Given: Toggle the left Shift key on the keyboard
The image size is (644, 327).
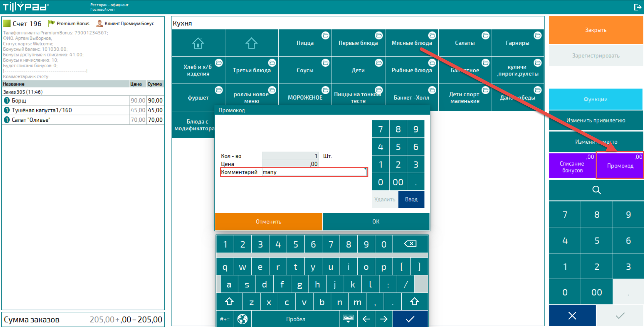Looking at the screenshot, I should coord(229,302).
